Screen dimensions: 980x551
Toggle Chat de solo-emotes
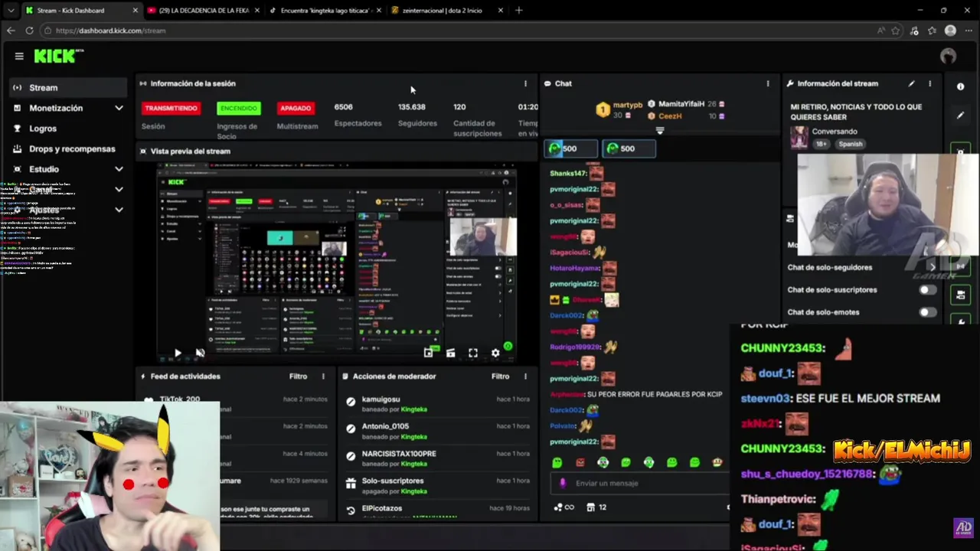pos(926,311)
